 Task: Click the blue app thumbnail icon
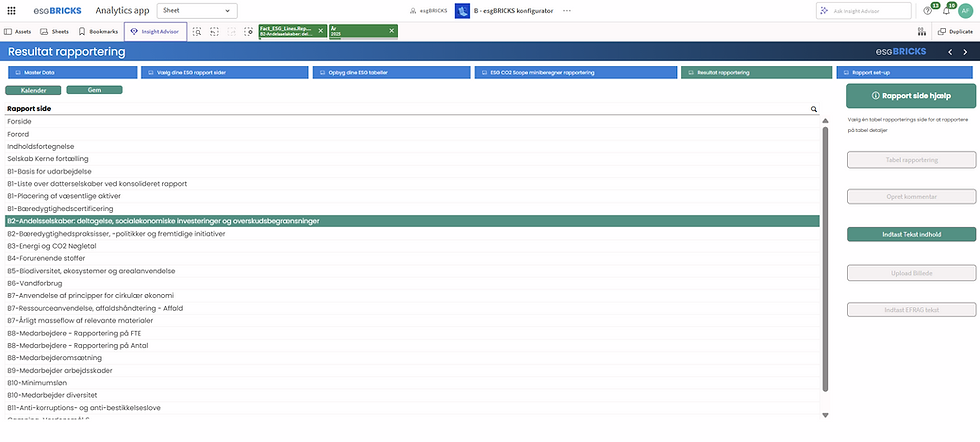click(x=462, y=11)
